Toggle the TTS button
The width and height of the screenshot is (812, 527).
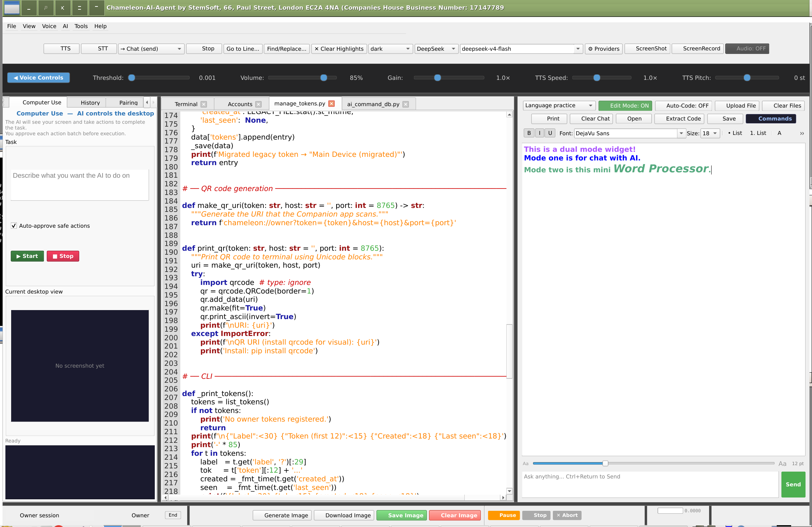62,49
